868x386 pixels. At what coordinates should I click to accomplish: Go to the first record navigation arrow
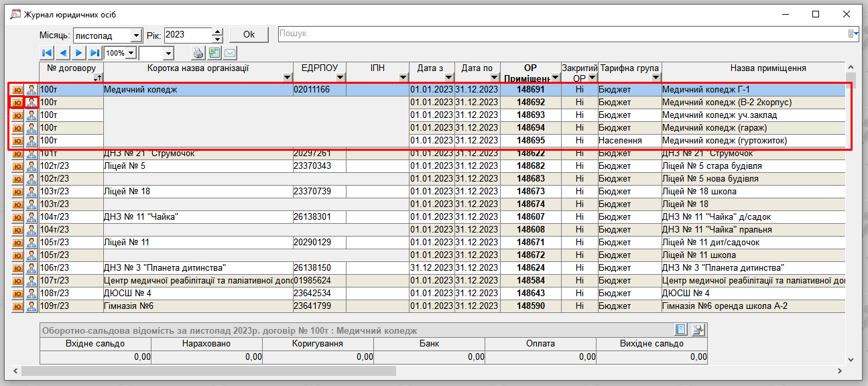pos(47,53)
